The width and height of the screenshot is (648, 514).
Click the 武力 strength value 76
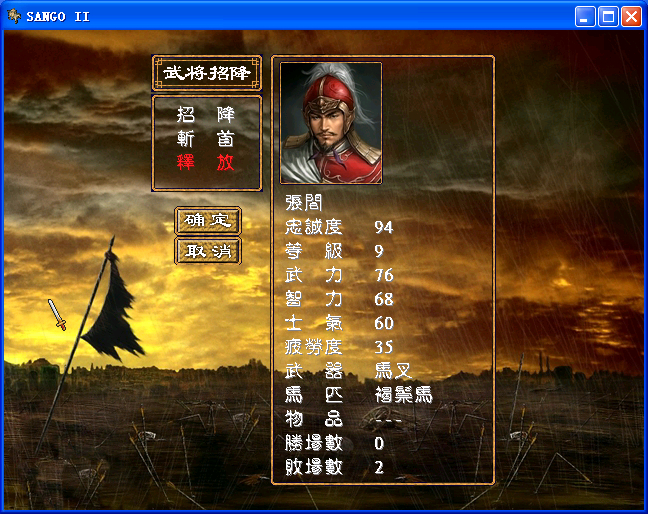click(384, 275)
